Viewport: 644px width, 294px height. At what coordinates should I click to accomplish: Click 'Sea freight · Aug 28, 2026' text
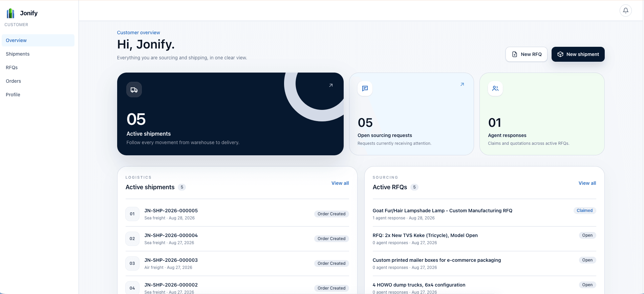[170, 218]
